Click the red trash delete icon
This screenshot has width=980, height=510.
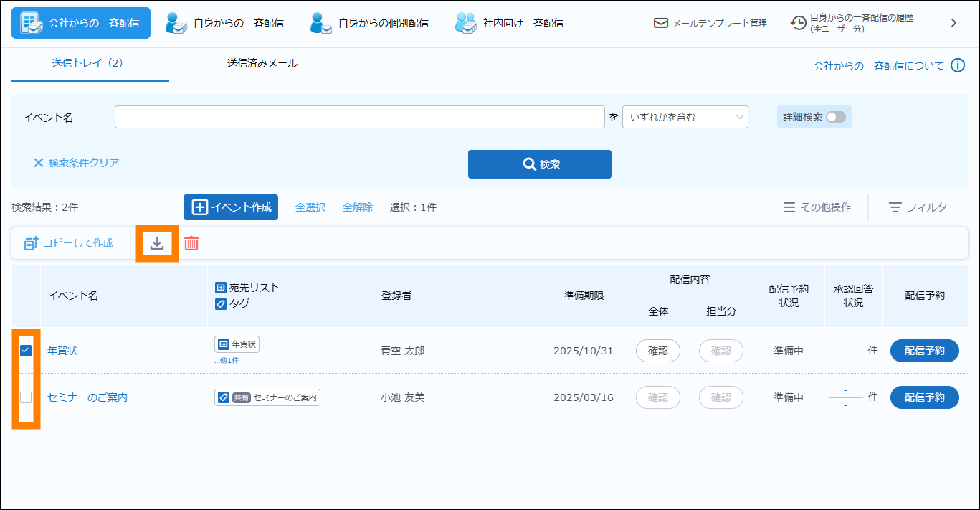(x=191, y=243)
